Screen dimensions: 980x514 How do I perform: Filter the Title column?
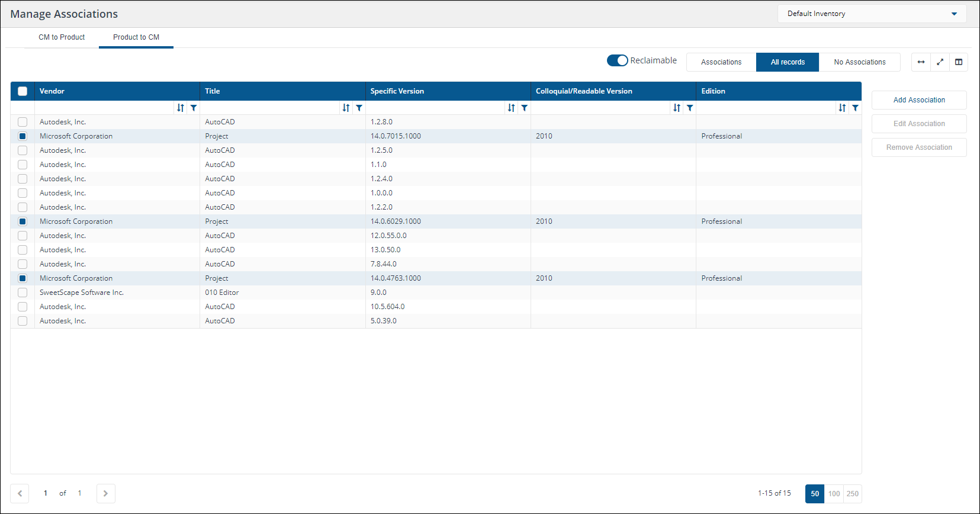359,108
